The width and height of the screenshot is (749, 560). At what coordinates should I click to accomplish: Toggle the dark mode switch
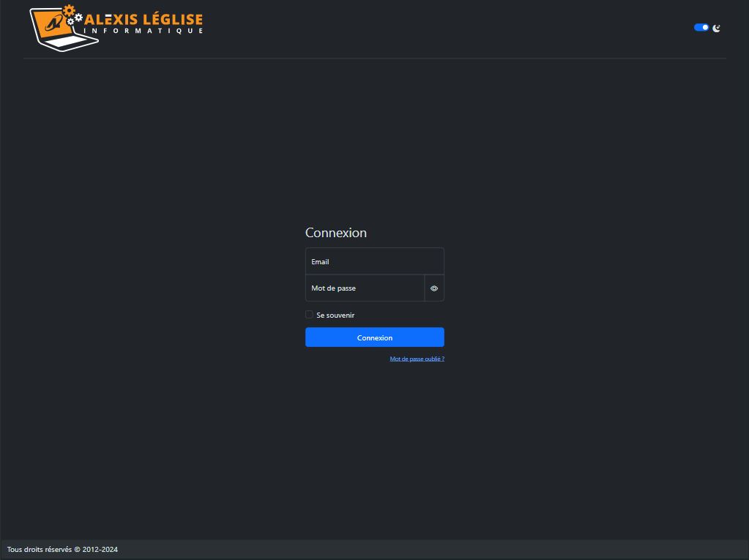[x=701, y=28]
